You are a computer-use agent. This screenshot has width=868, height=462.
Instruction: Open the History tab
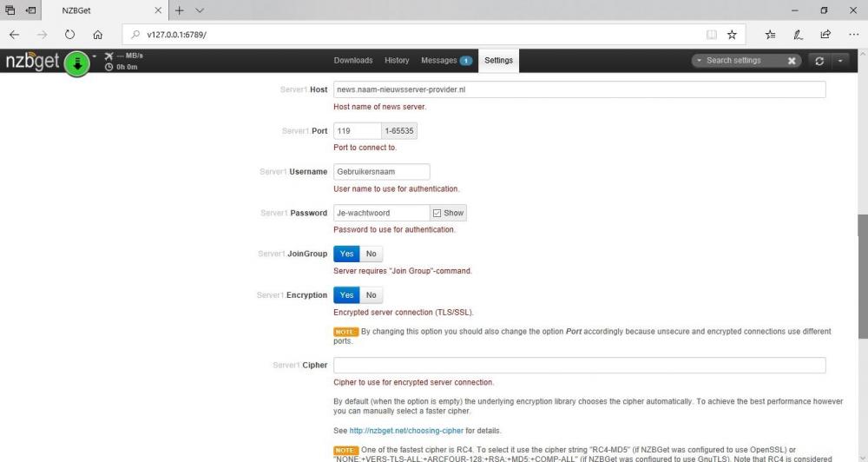pyautogui.click(x=397, y=61)
